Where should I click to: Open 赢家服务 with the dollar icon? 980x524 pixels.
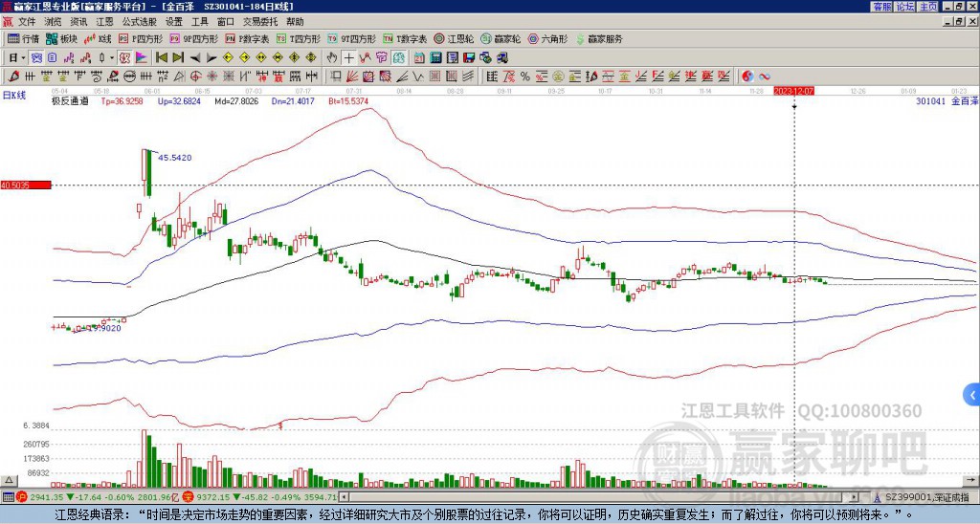(599, 38)
